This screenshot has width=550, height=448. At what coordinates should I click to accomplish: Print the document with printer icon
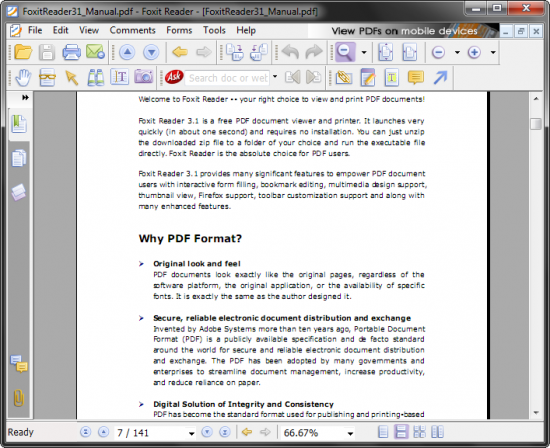(71, 52)
